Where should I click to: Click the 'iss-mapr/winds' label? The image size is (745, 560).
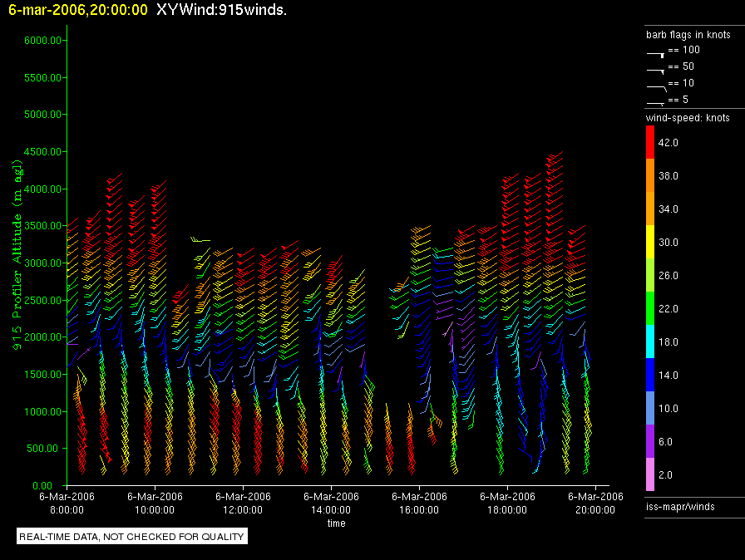(680, 507)
